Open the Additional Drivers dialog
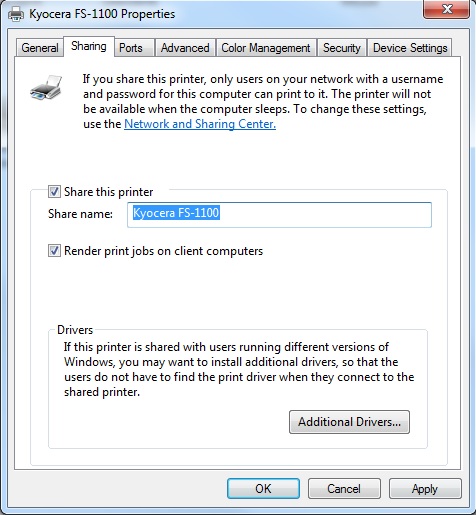Image resolution: width=476 pixels, height=515 pixels. (x=349, y=422)
